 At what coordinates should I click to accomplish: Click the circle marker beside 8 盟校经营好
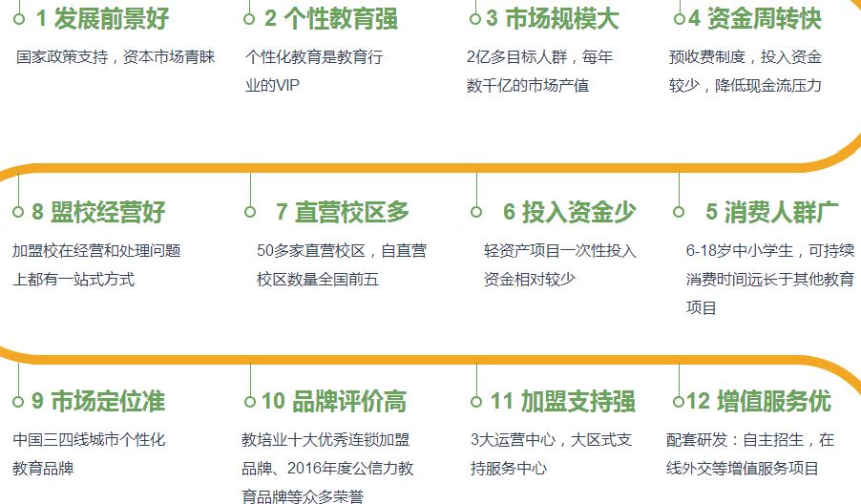(x=18, y=212)
